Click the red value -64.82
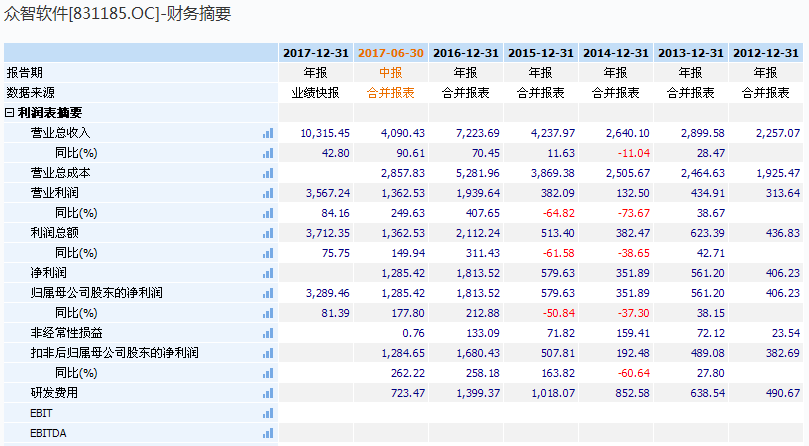Screen dimensions: 809x446 pyautogui.click(x=558, y=213)
